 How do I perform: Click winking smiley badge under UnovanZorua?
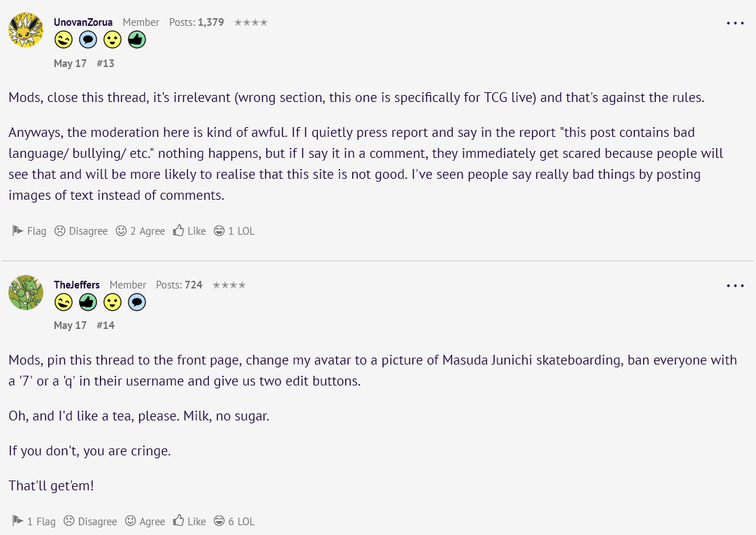pos(64,40)
